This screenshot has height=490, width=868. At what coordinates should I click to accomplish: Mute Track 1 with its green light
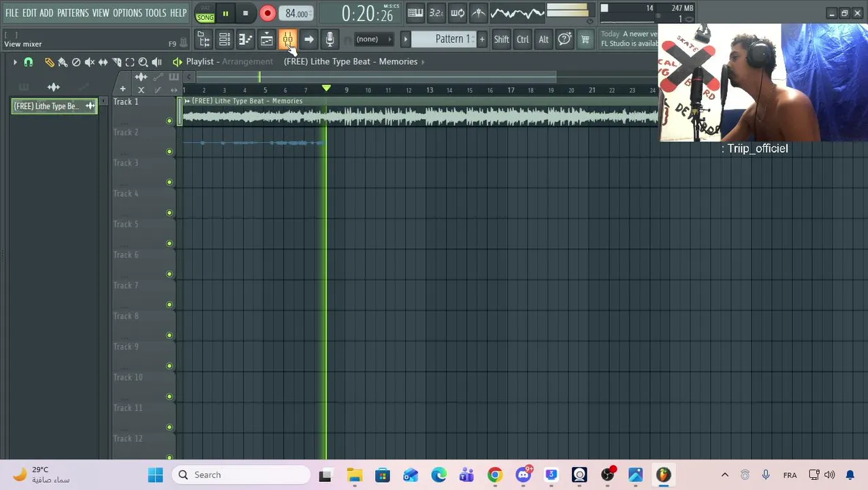tap(170, 121)
